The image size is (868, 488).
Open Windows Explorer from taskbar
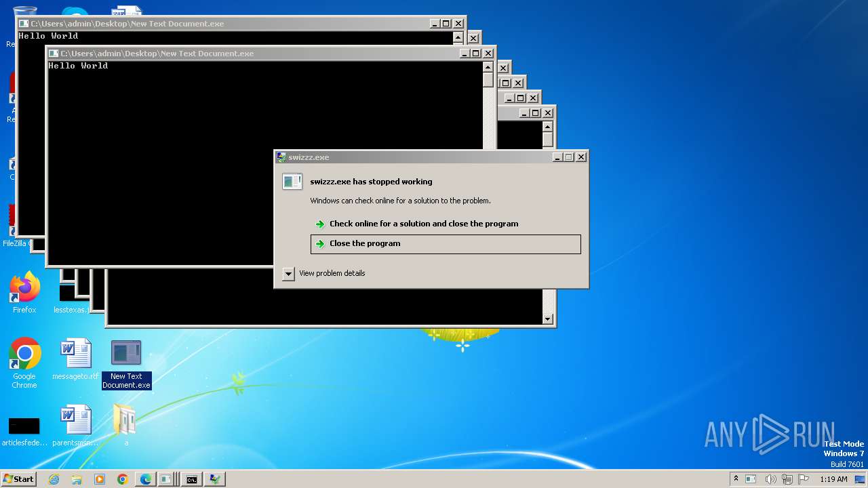tap(77, 479)
